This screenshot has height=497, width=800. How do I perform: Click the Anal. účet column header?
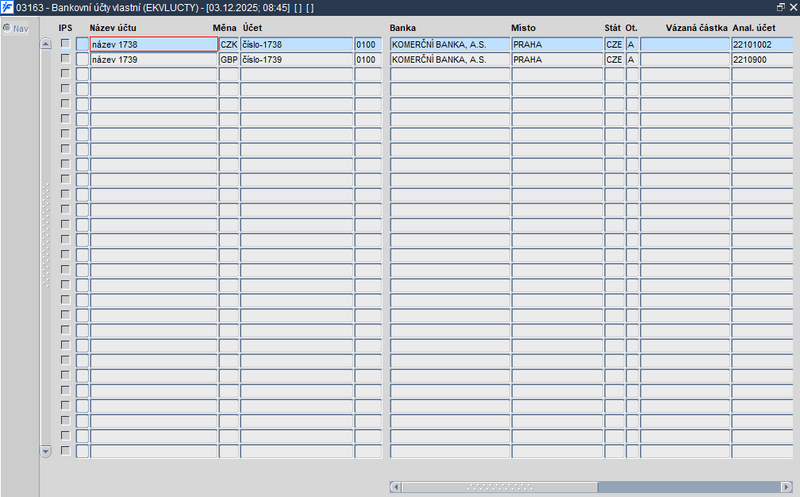[x=754, y=28]
